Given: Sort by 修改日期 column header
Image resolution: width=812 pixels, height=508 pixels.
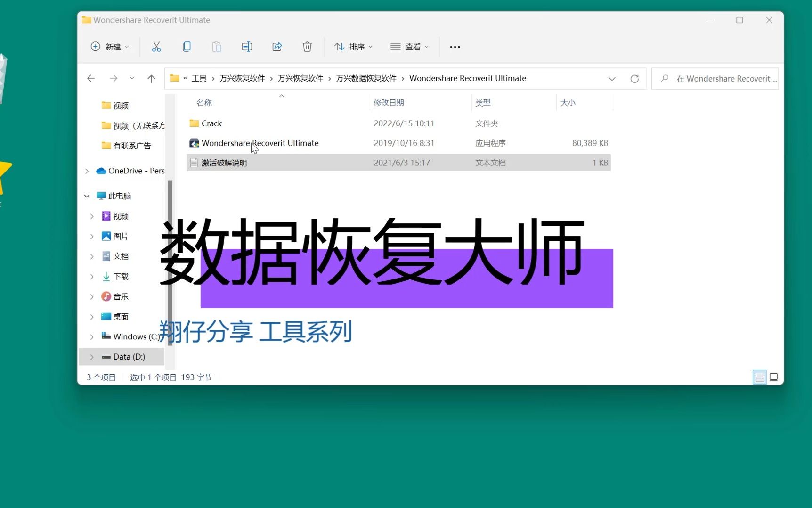Looking at the screenshot, I should 389,102.
